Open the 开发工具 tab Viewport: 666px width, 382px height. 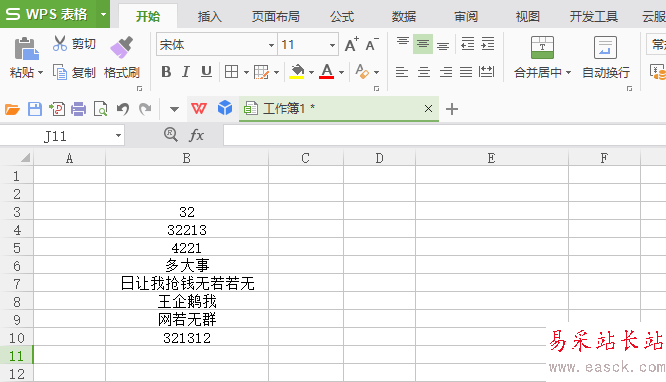pos(593,17)
